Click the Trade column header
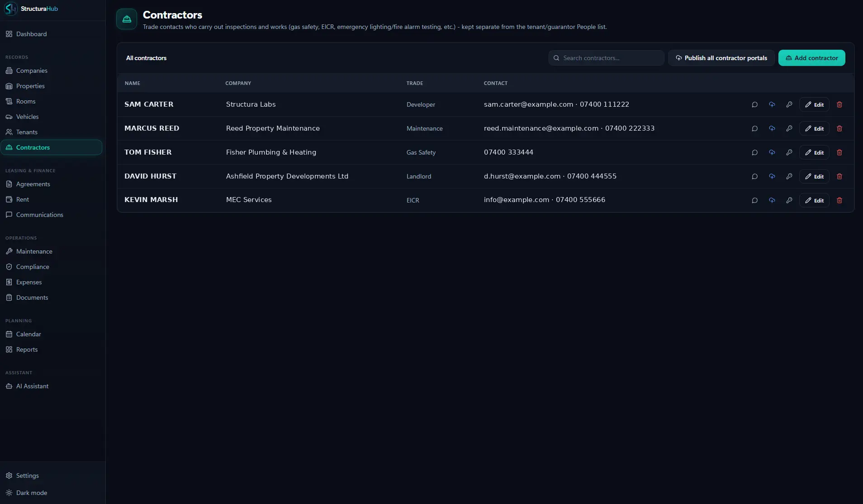The image size is (863, 504). (x=415, y=83)
